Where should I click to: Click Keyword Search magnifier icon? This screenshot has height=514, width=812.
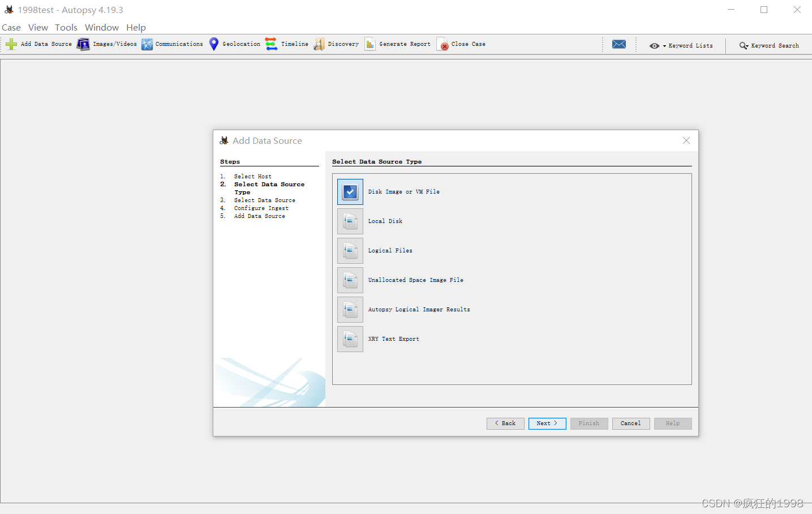[744, 46]
